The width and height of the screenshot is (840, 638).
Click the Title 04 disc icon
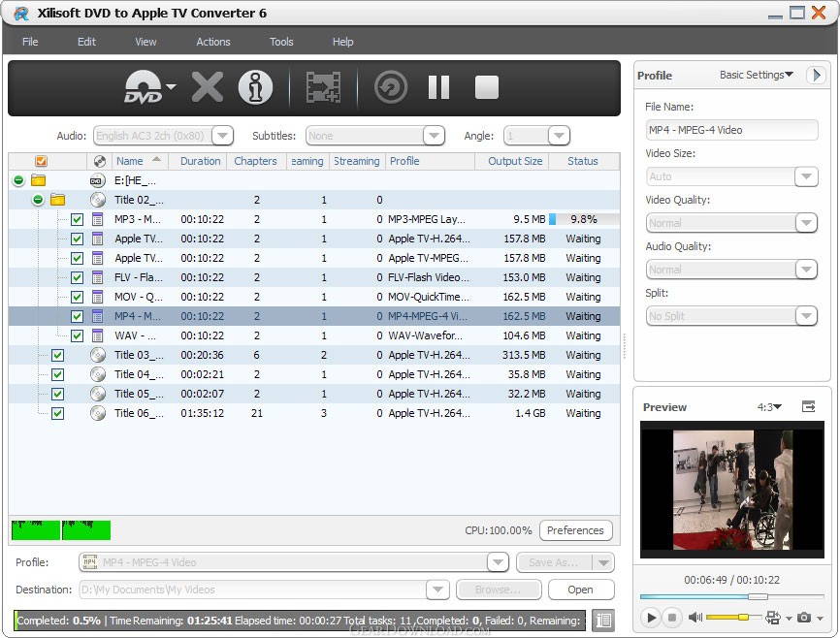pos(98,374)
